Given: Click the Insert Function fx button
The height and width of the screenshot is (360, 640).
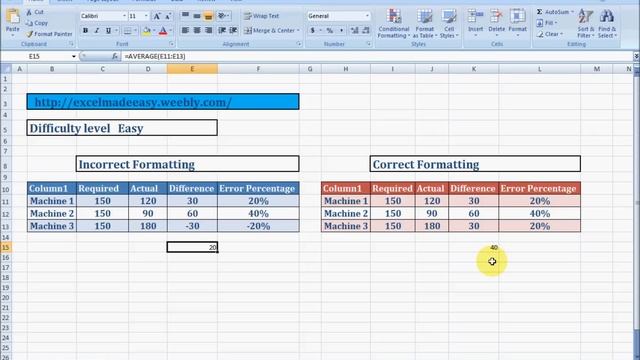Looking at the screenshot, I should 115,56.
